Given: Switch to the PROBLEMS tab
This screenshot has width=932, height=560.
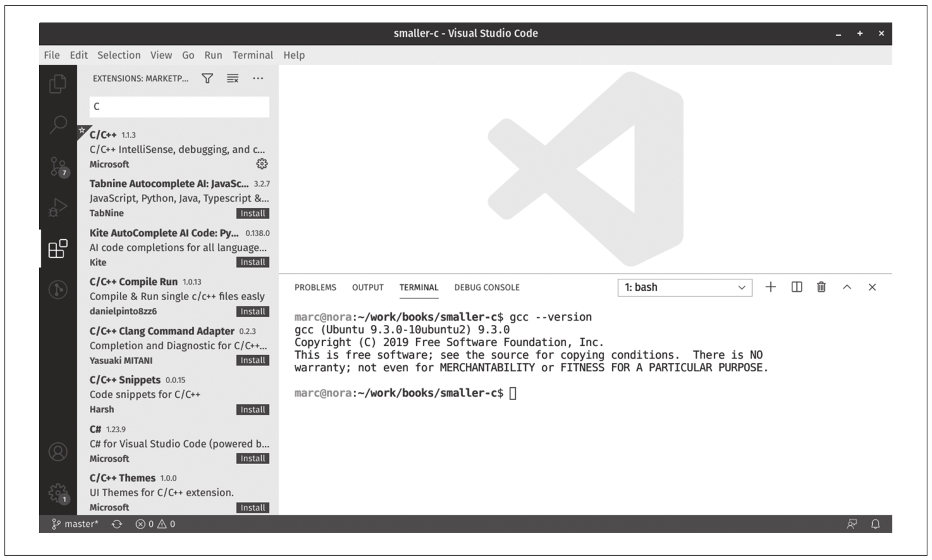Looking at the screenshot, I should [x=315, y=287].
